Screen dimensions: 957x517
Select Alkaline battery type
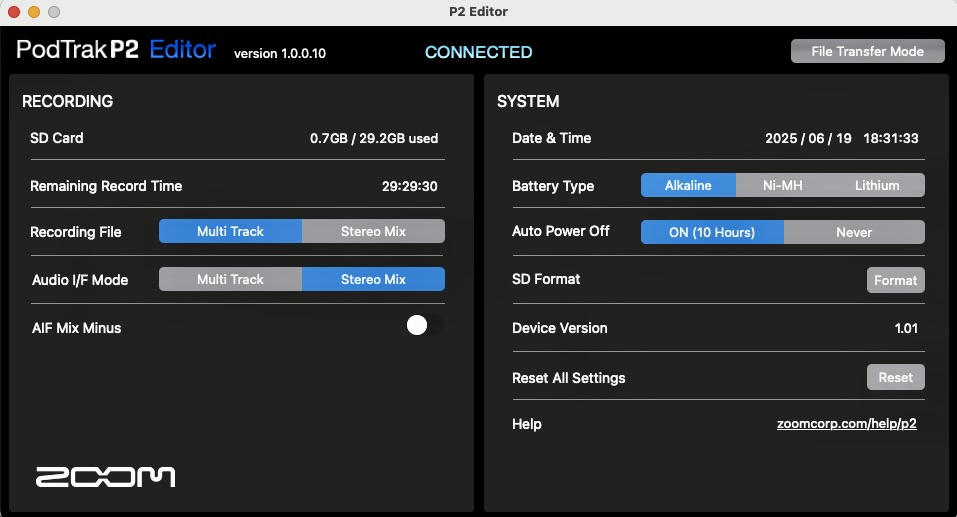(x=688, y=185)
